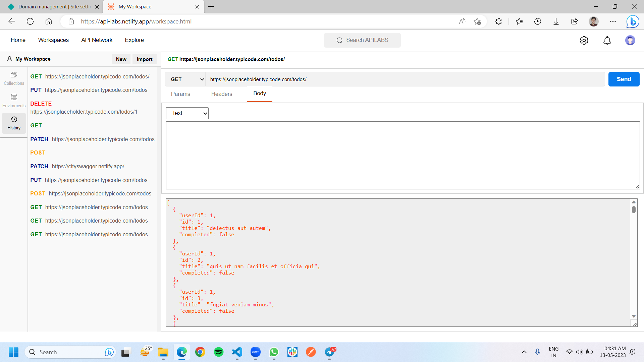Open the browser extensions icon
This screenshot has width=644, height=362.
(x=498, y=21)
